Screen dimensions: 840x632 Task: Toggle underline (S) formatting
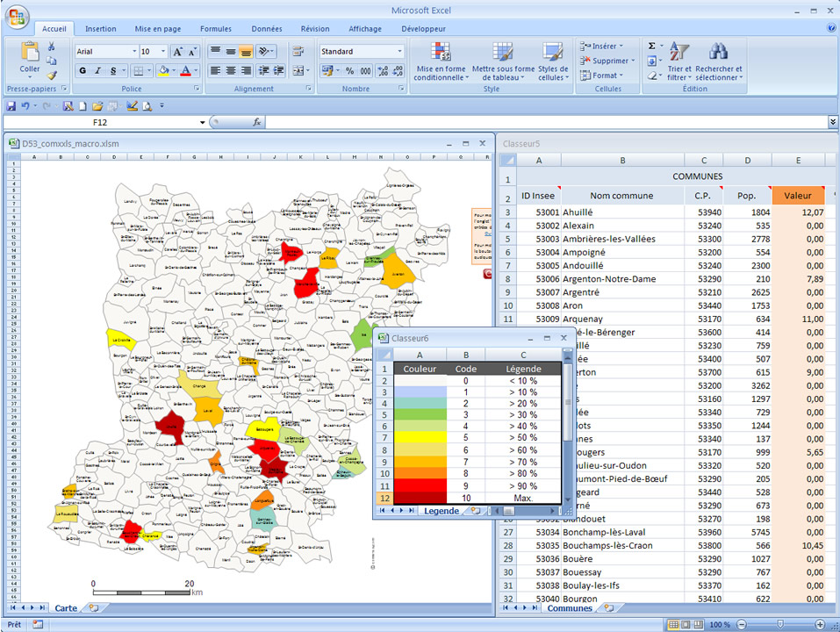click(113, 70)
